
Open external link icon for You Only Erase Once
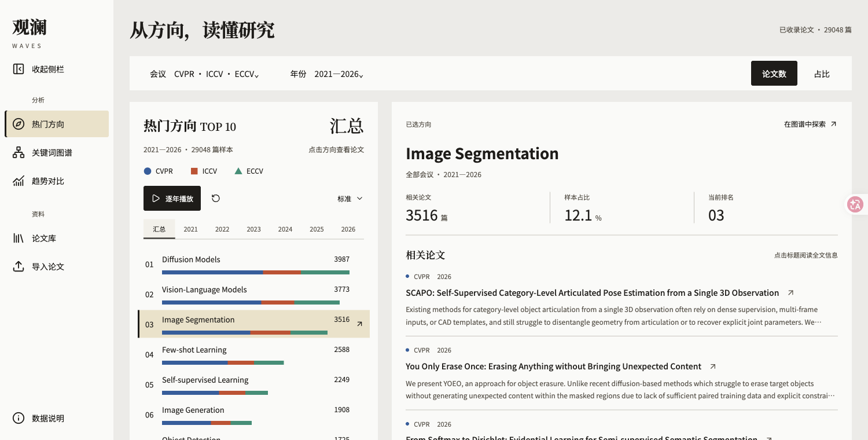713,366
